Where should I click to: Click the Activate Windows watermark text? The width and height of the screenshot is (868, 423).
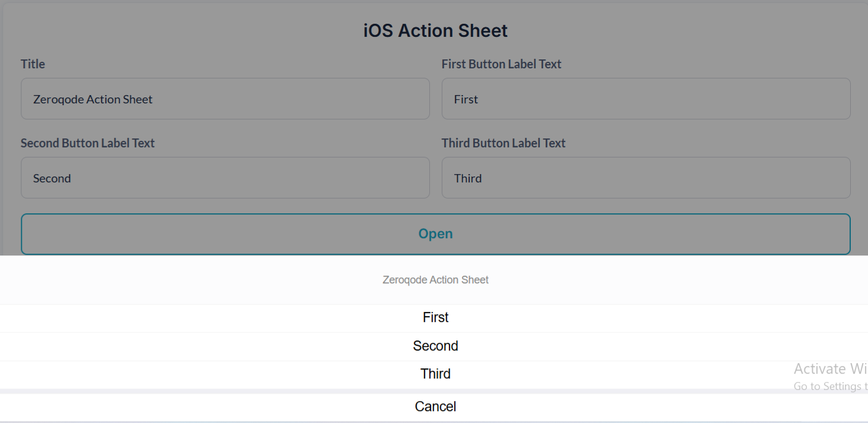click(830, 369)
